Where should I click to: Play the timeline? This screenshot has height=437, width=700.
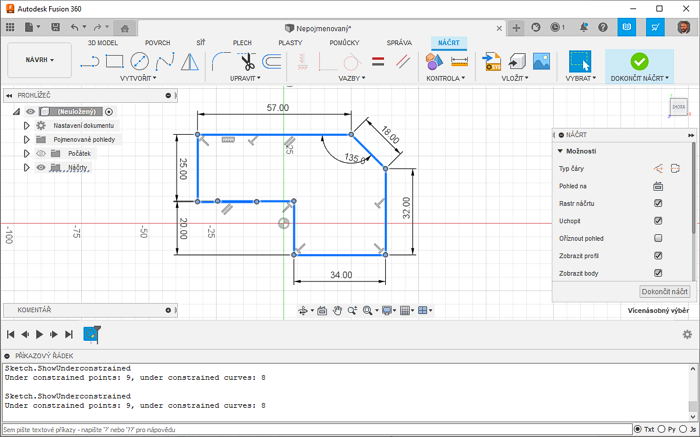[39, 334]
